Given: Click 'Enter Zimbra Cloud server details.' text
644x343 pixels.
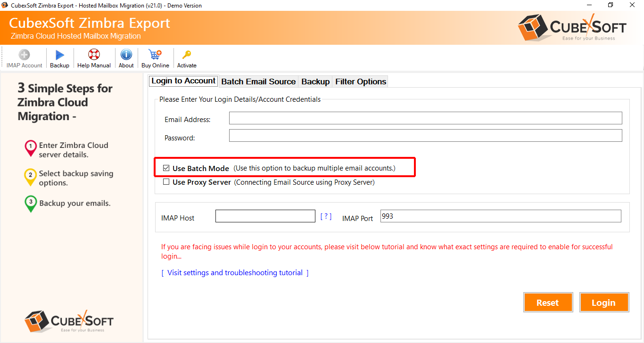Looking at the screenshot, I should click(x=74, y=150).
